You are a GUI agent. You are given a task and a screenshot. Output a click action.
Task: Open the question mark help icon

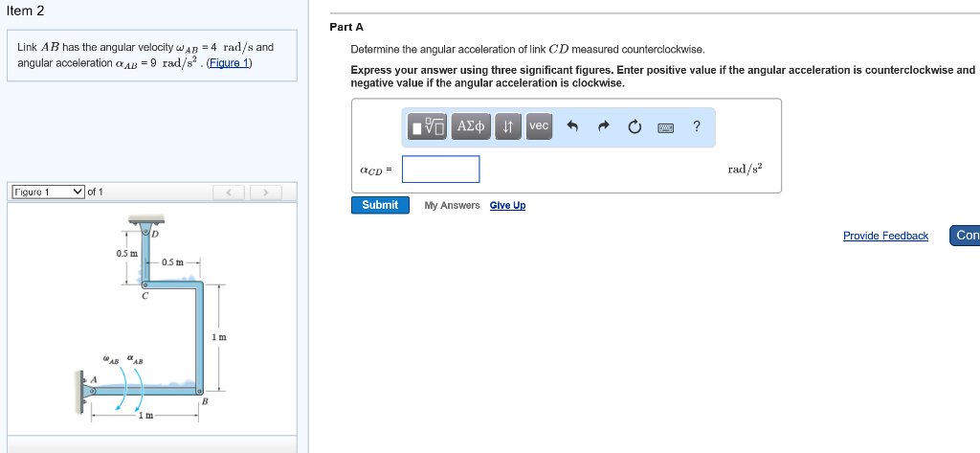pyautogui.click(x=697, y=126)
